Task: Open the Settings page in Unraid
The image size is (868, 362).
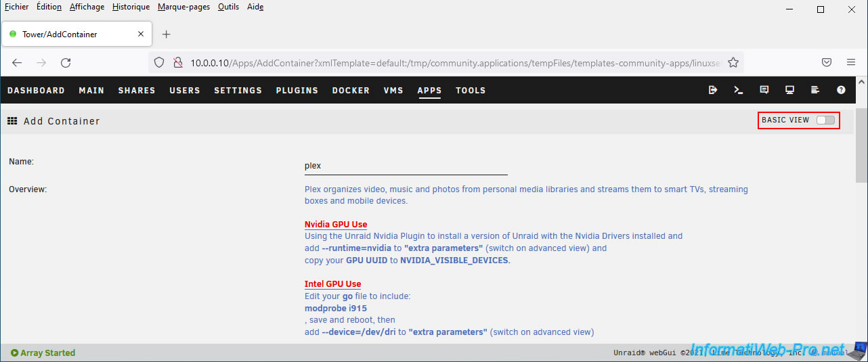Action: point(238,91)
